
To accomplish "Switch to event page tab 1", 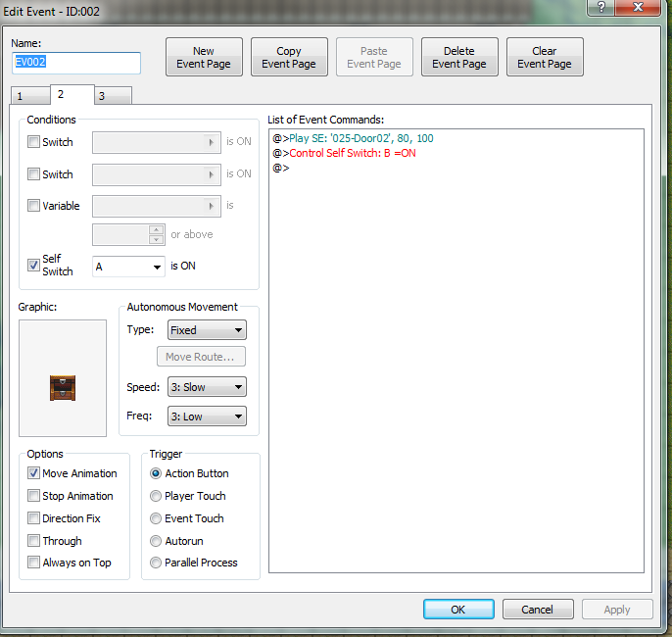I will (x=30, y=96).
